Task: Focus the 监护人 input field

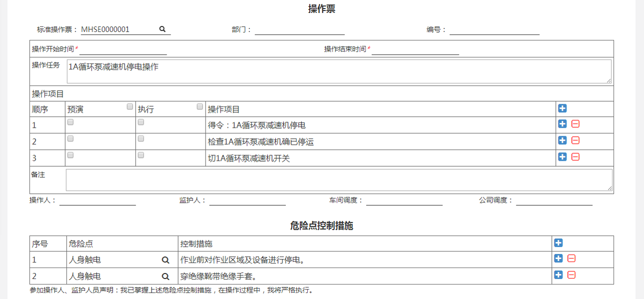Action: 247,201
